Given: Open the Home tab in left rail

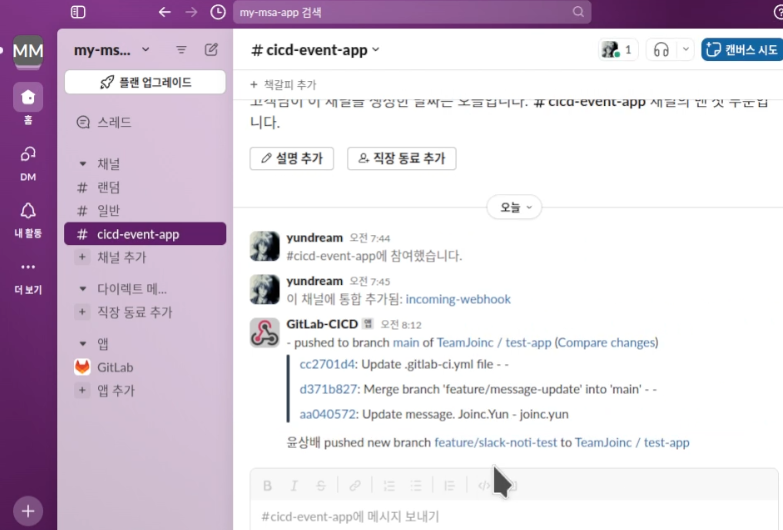Looking at the screenshot, I should pyautogui.click(x=28, y=104).
